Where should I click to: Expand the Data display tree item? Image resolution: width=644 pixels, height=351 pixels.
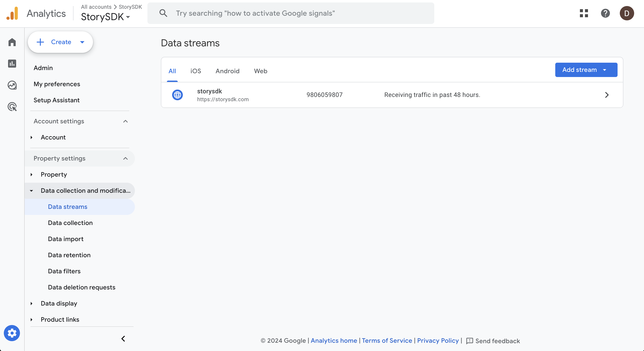[x=32, y=303]
